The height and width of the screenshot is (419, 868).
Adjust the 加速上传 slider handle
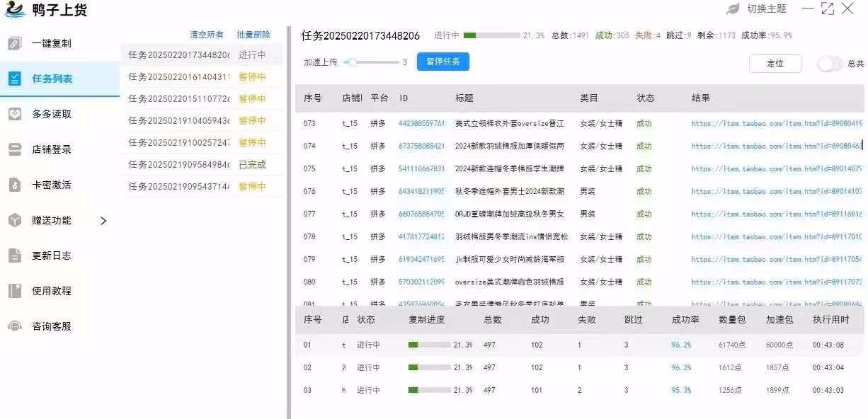coord(351,62)
